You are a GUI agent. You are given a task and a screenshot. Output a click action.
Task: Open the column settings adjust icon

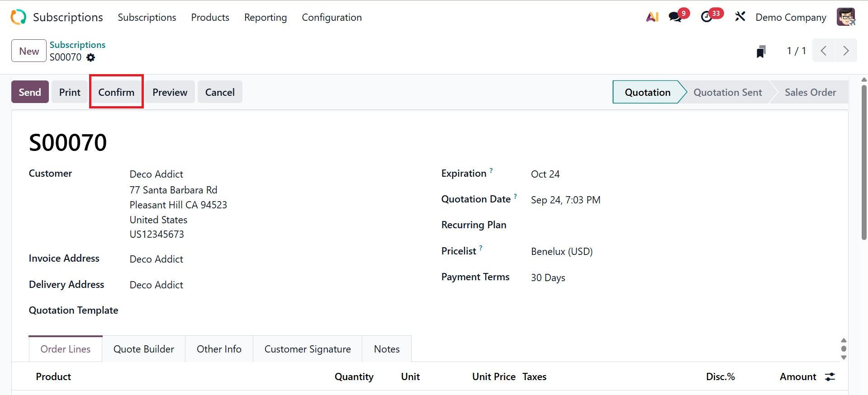(x=830, y=376)
